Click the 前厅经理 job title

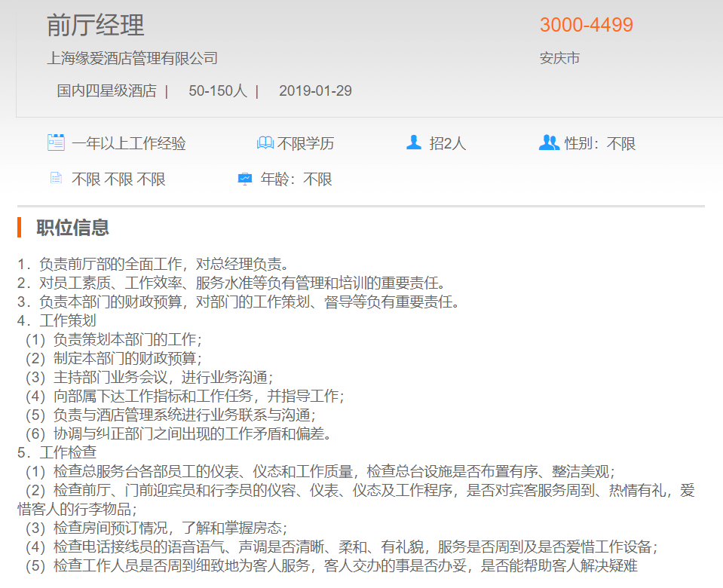click(x=95, y=25)
